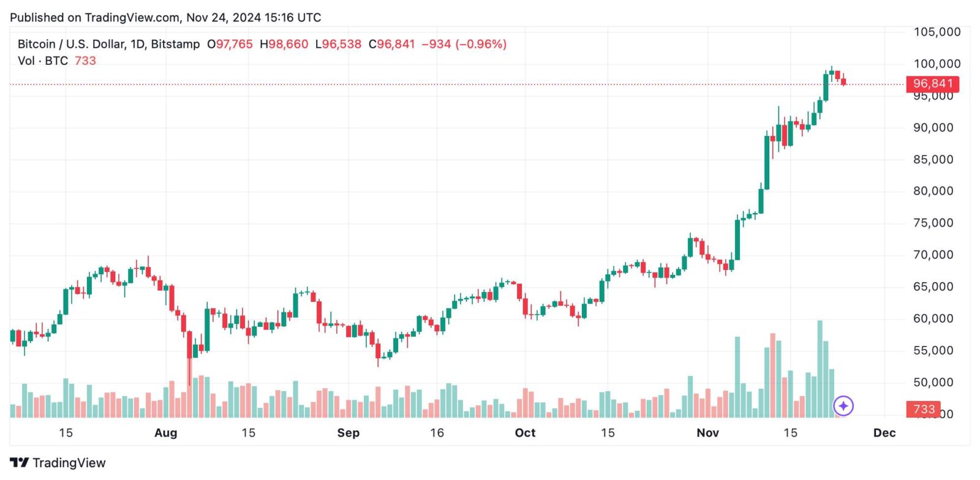Click the red 96,841 current price label
Viewport: 980px width, 480px height.
tap(932, 83)
